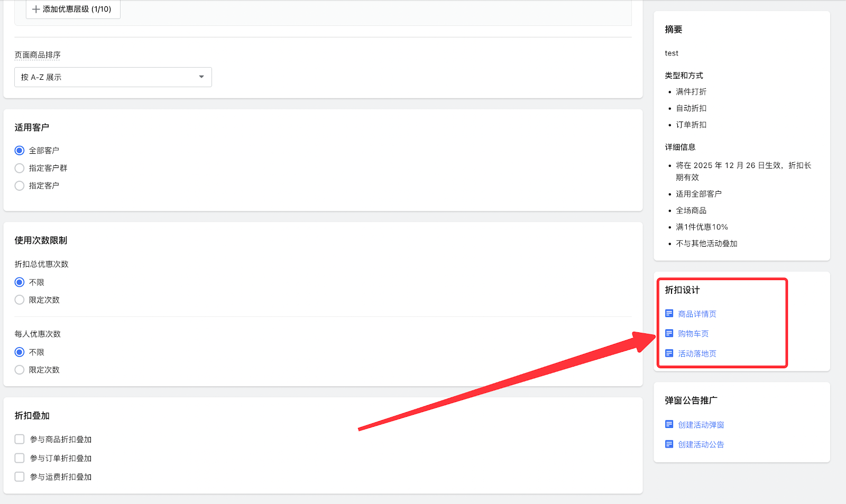
Task: Click the document icon beside 活动落地页
Action: pyautogui.click(x=669, y=353)
